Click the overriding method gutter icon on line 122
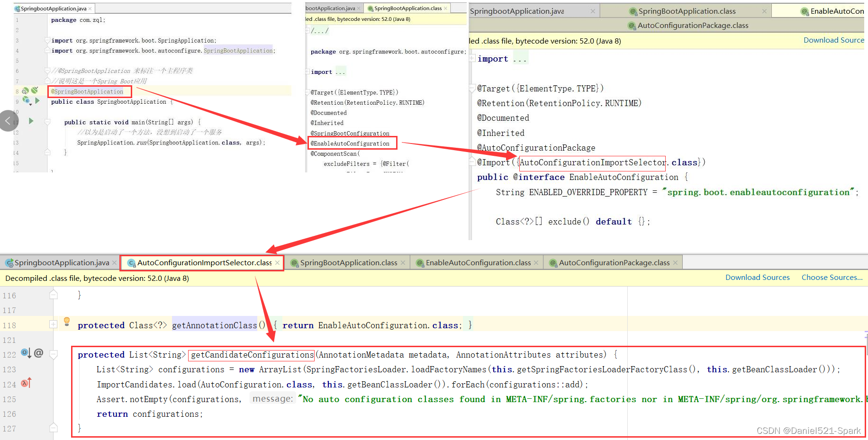 tap(26, 353)
